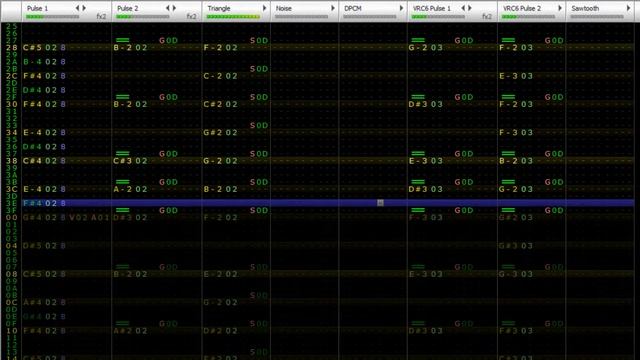Select the A01 effect on row 00
The height and width of the screenshot is (360, 640).
click(x=100, y=218)
